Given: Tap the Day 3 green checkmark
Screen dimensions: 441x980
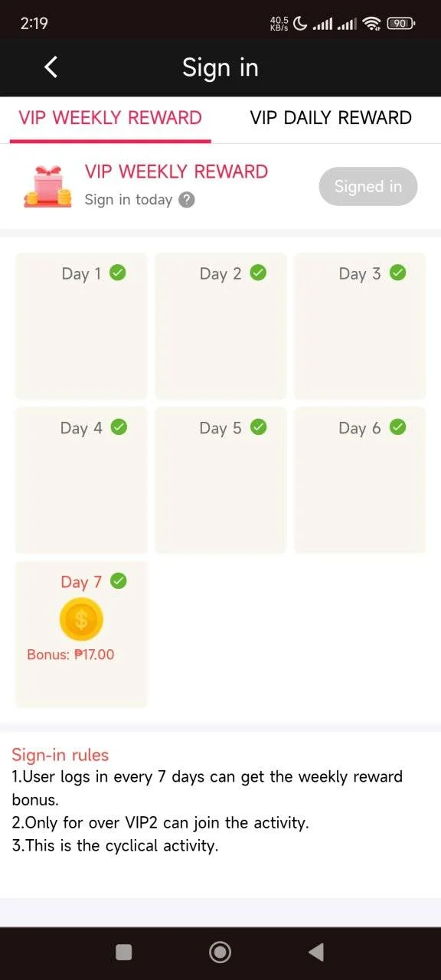Looking at the screenshot, I should [x=398, y=273].
